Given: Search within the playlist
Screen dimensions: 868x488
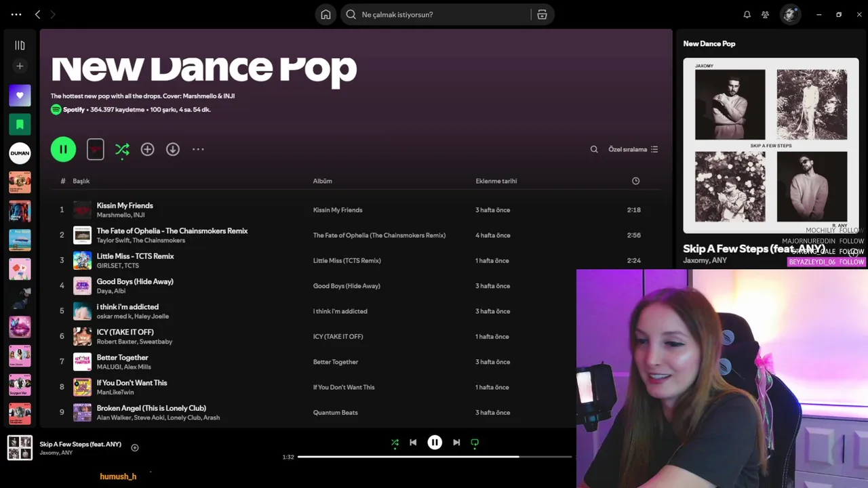Looking at the screenshot, I should [x=594, y=149].
